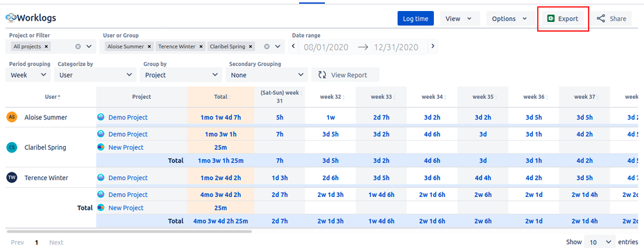This screenshot has width=644, height=248.
Task: Open New Project link under Claribel Spring
Action: coord(126,147)
